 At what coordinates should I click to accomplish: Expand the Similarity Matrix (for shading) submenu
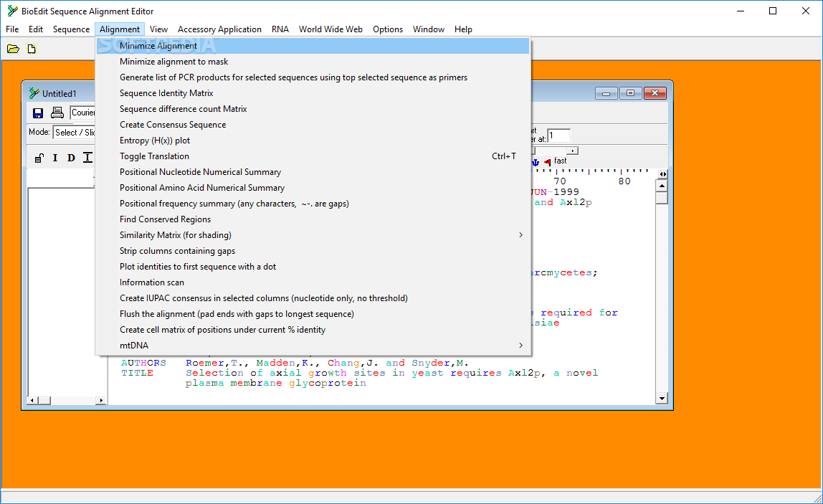point(313,235)
